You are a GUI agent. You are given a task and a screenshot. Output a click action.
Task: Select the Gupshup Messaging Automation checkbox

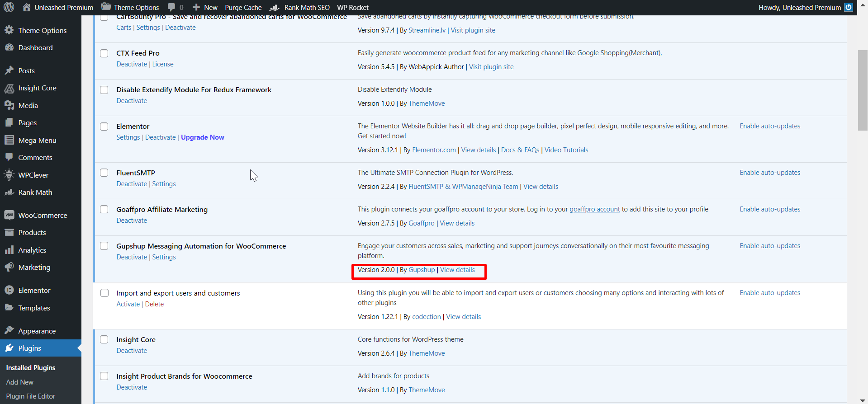pos(104,246)
